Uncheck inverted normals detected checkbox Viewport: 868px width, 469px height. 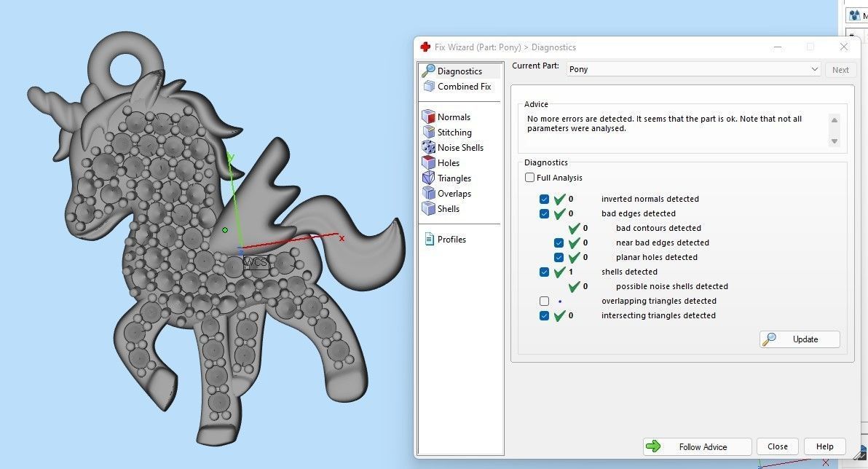(544, 200)
